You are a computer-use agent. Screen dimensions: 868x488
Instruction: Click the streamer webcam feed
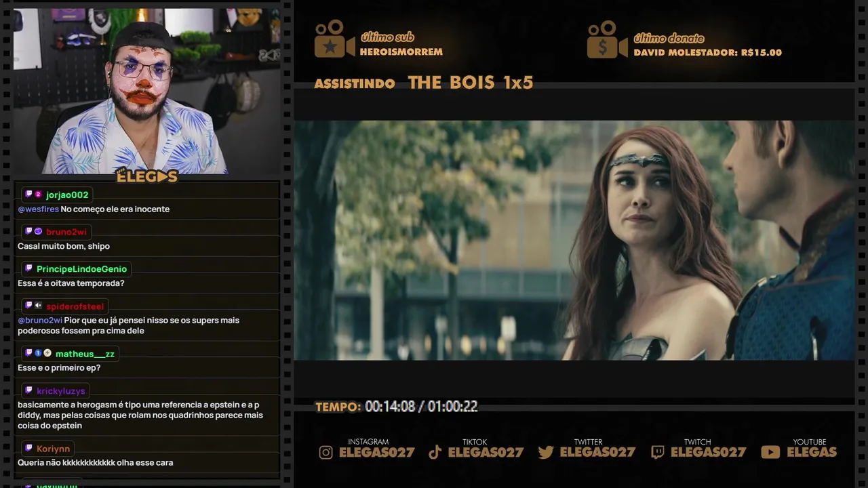click(146, 91)
